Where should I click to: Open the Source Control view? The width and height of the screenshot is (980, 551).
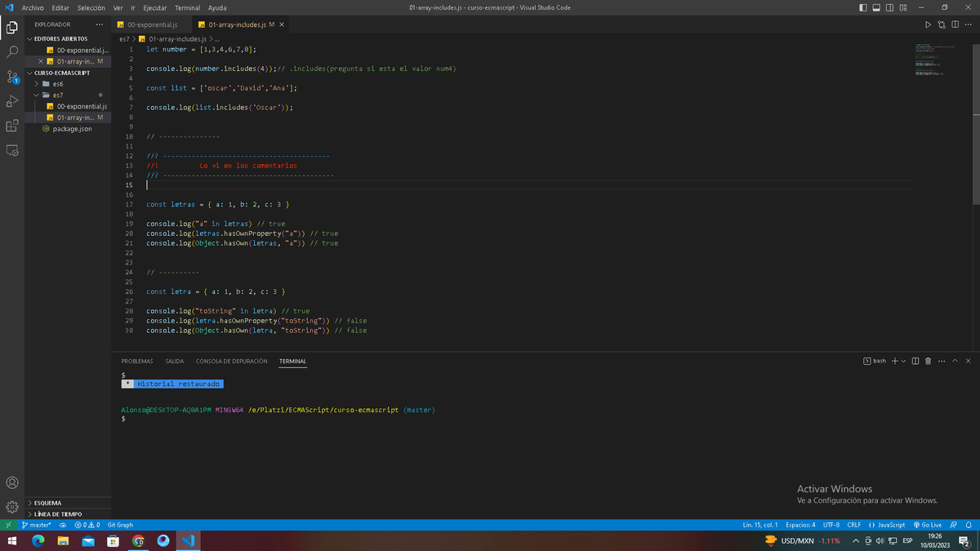pos(12,77)
